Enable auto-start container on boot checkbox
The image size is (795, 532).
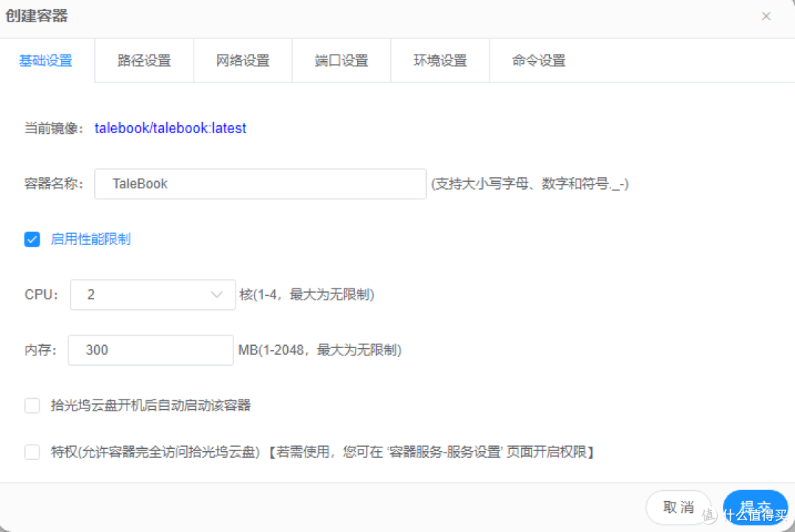tap(32, 405)
